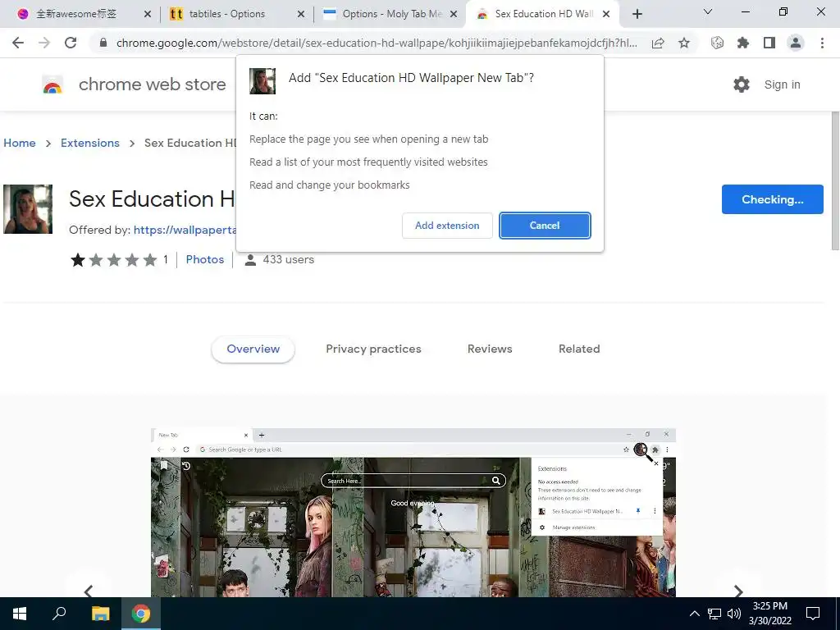
Task: Show the next screenshot with right arrow
Action: 738,591
